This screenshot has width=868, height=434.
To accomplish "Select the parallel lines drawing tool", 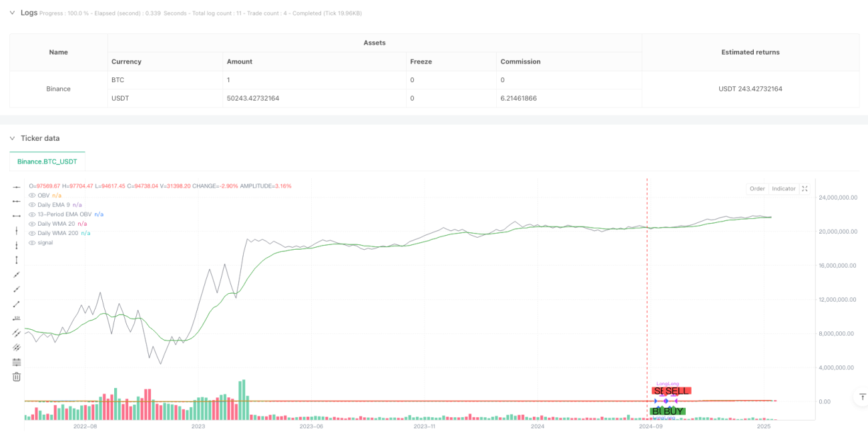I will click(17, 333).
